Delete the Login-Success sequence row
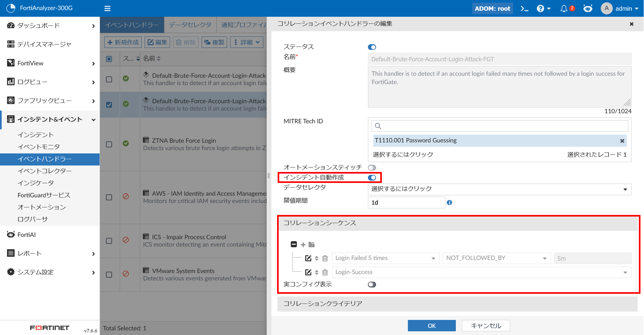Screen dimensions: 644x335 [x=325, y=272]
